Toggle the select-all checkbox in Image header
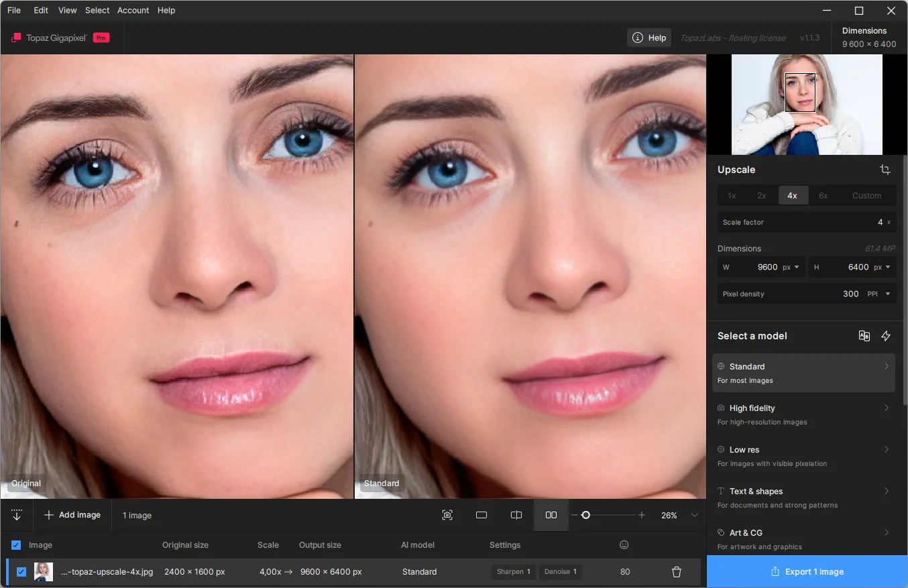 (x=16, y=545)
